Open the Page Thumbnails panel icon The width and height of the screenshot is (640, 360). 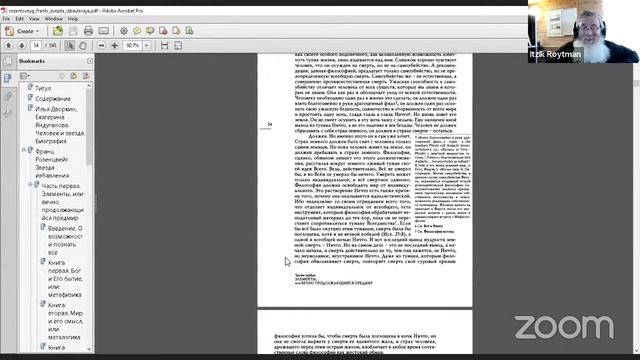coord(8,61)
